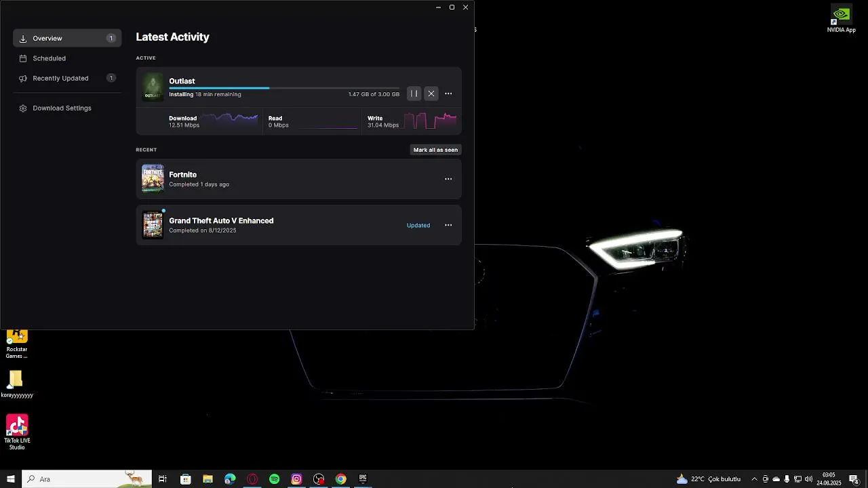Image resolution: width=868 pixels, height=488 pixels.
Task: Click Completed on 8/12/2025 text
Action: (203, 230)
